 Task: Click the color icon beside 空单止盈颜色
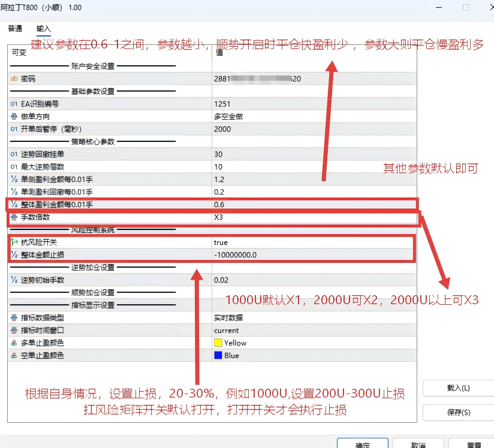(13, 355)
